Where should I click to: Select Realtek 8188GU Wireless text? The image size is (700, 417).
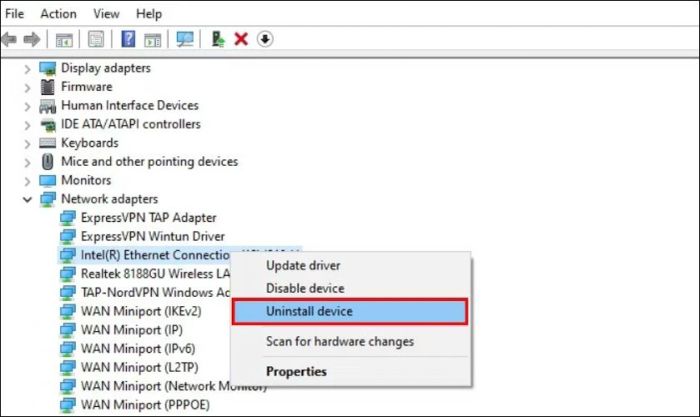[x=155, y=274]
